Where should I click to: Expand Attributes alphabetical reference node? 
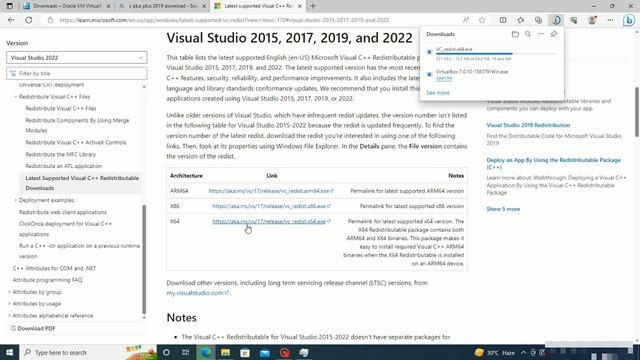click(x=9, y=316)
